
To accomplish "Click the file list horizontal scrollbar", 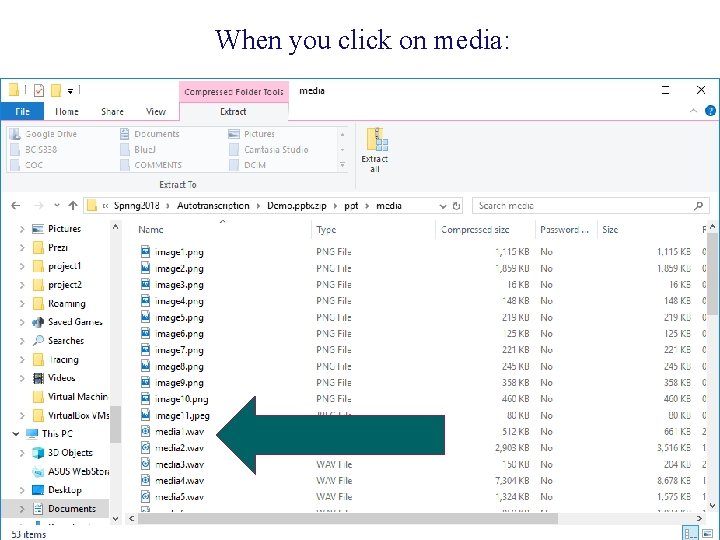I will click(x=348, y=519).
